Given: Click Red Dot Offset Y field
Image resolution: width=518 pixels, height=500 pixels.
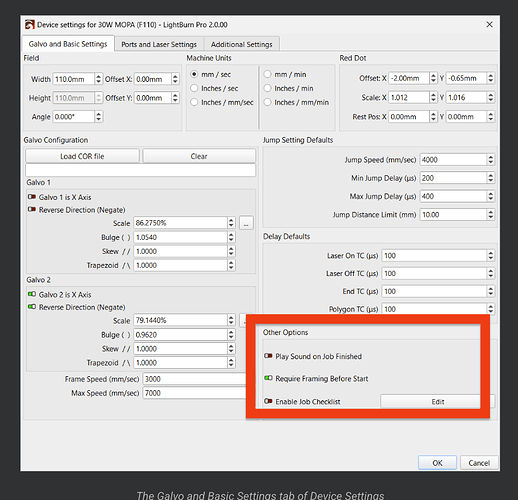Looking at the screenshot, I should [x=466, y=78].
